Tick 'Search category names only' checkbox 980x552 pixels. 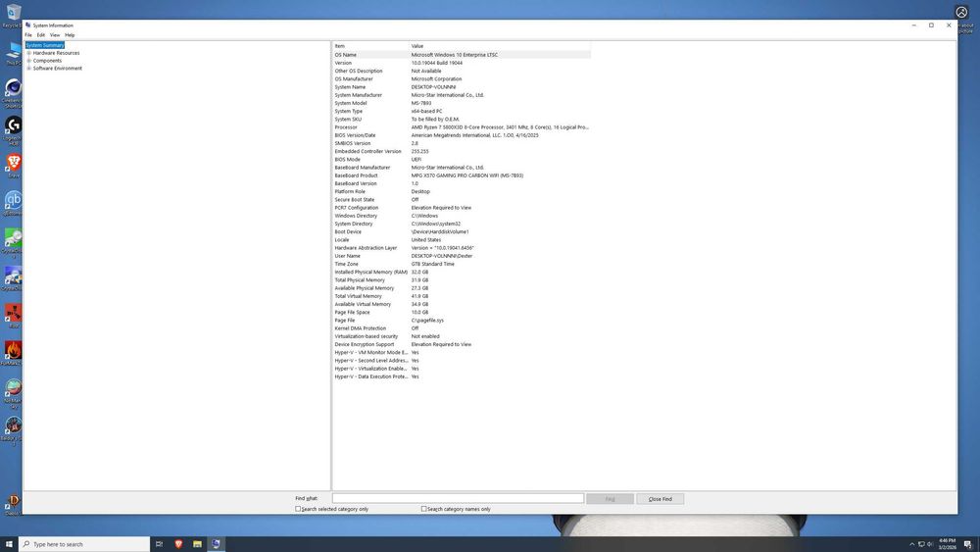coord(423,509)
